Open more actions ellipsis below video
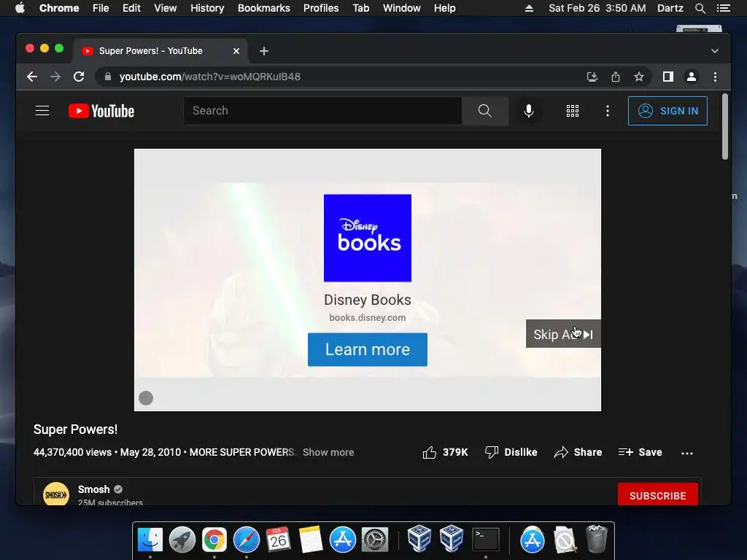This screenshot has width=747, height=560. 687,453
